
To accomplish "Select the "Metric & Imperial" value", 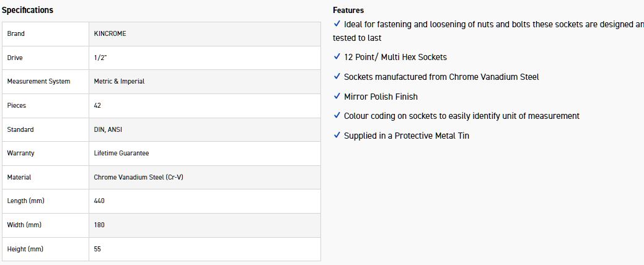I will (119, 82).
